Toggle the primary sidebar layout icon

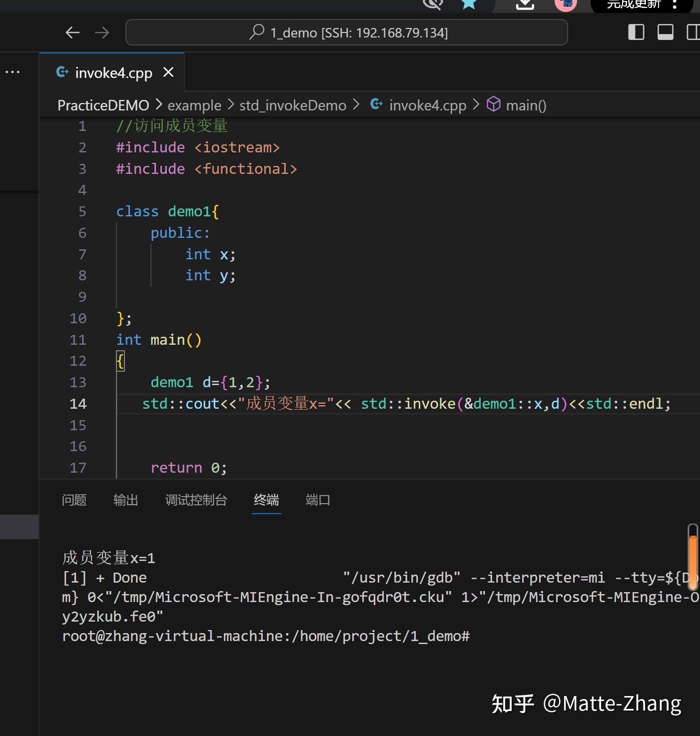(x=636, y=32)
